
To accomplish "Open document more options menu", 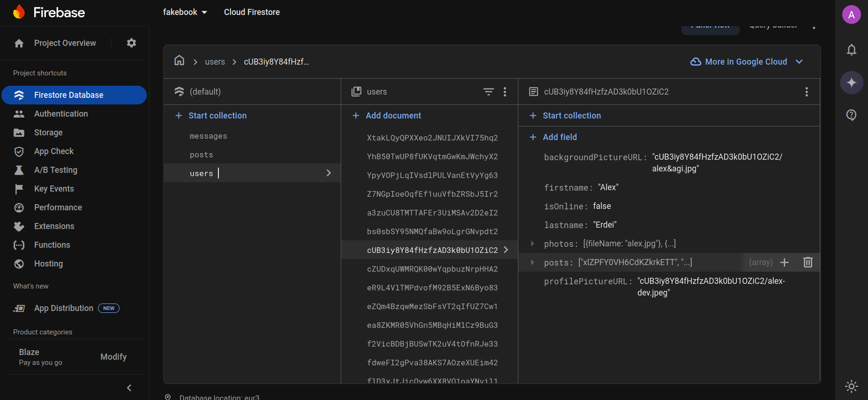I will [807, 92].
